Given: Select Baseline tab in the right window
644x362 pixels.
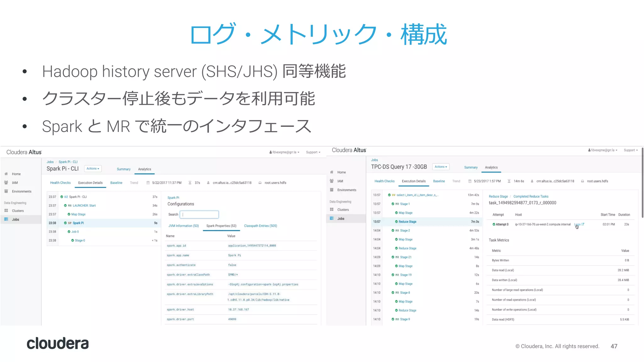Looking at the screenshot, I should (439, 181).
